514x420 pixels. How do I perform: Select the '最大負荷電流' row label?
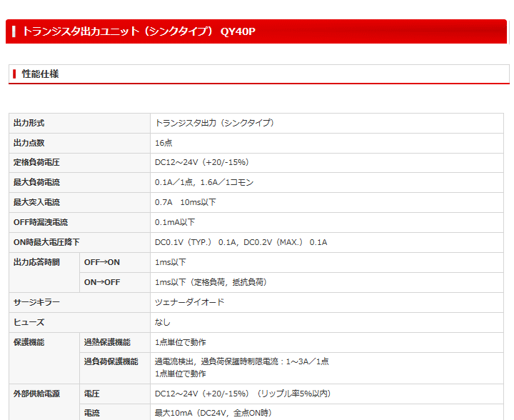[36, 183]
